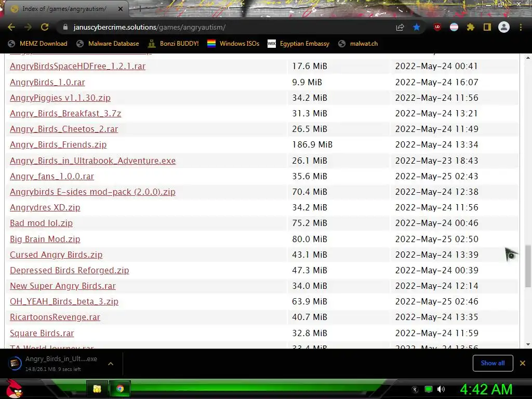Screen dimensions: 532x399
Task: Open the Extensions puzzle piece icon
Action: (x=471, y=28)
